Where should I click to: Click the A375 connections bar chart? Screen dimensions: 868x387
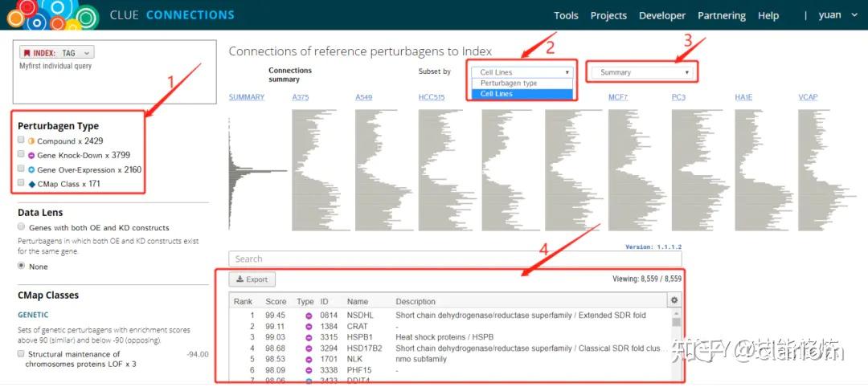pos(321,169)
